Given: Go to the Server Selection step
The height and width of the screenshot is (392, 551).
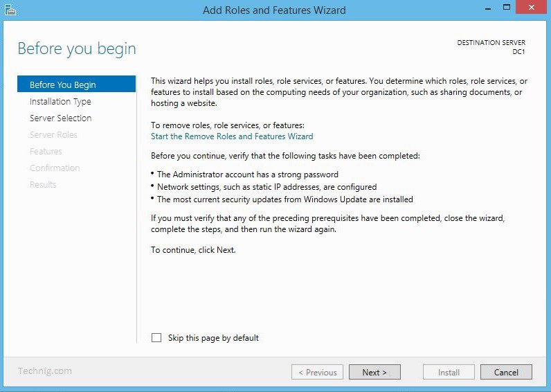Looking at the screenshot, I should [x=61, y=118].
